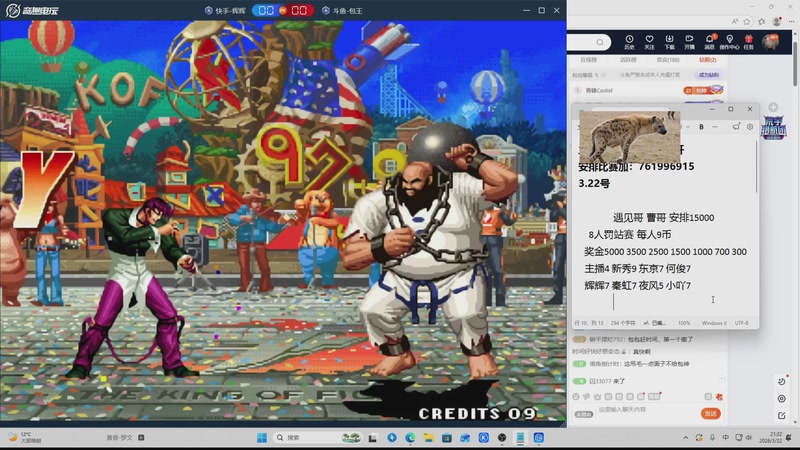Open the 消息 notification bell icon
800x450 pixels.
coord(709,42)
